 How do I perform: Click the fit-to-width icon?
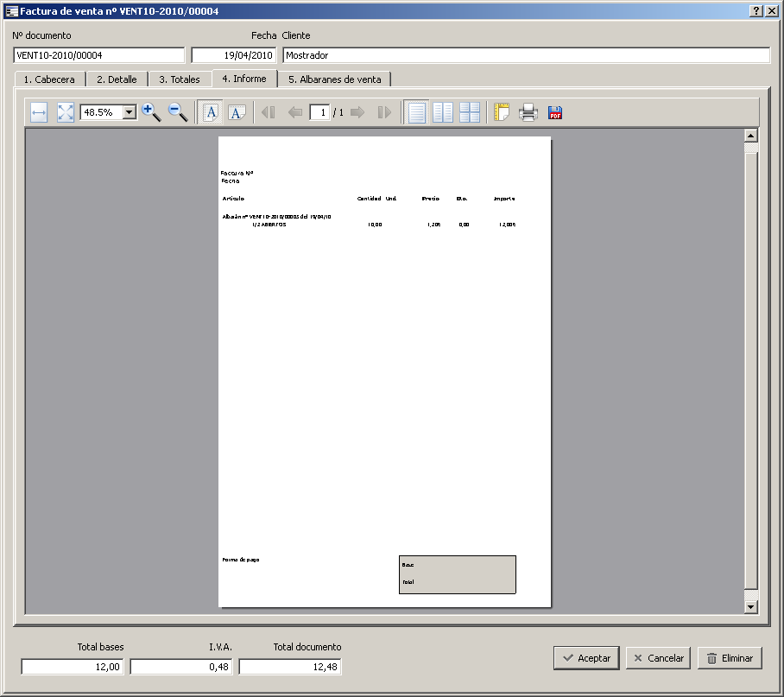[39, 112]
